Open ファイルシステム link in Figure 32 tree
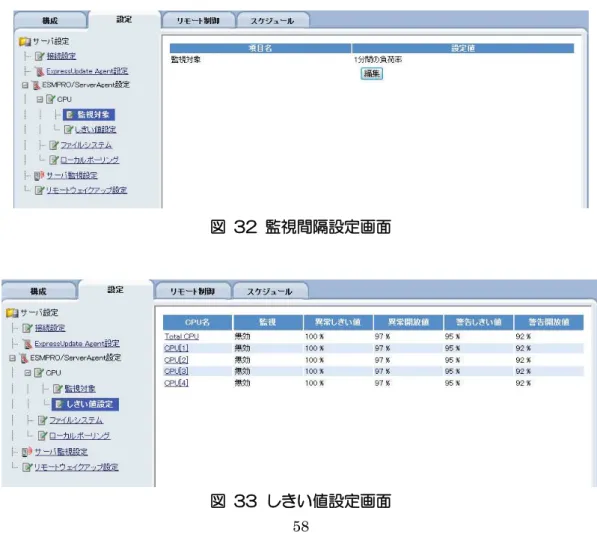 click(x=86, y=145)
